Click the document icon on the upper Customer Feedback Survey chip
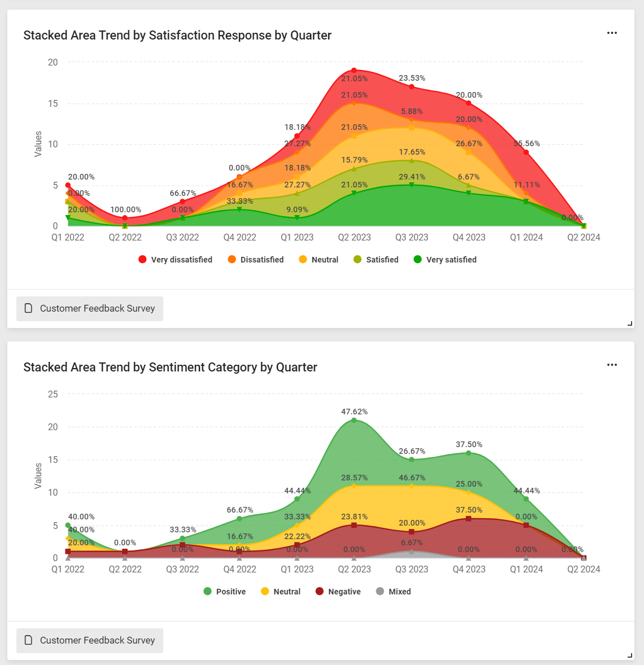 (28, 308)
